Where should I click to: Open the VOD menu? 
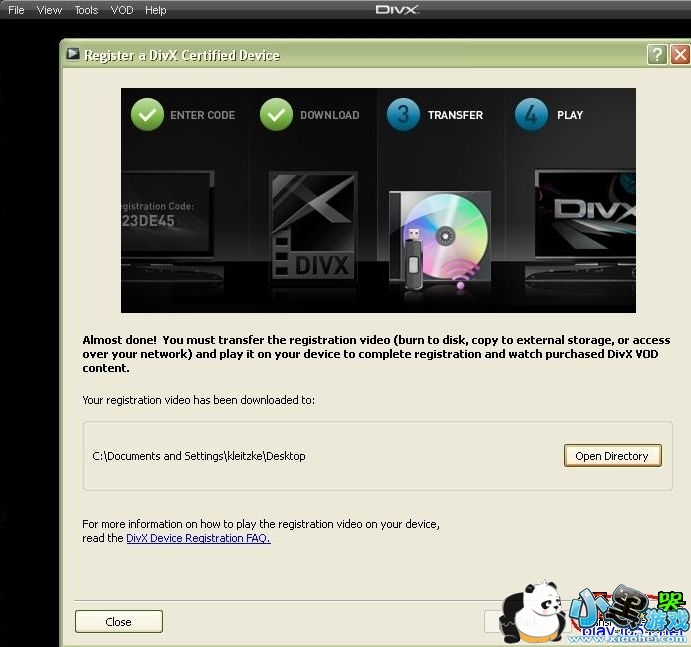tap(122, 10)
